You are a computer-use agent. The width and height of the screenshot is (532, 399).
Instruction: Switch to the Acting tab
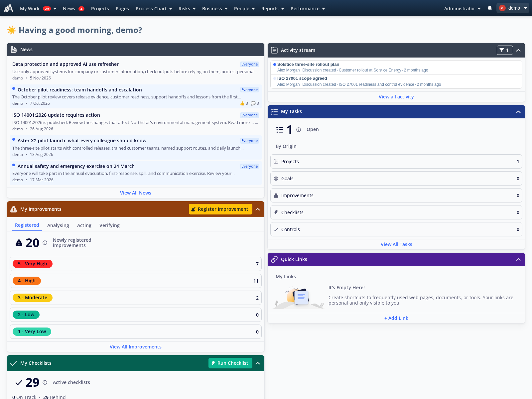tap(84, 225)
